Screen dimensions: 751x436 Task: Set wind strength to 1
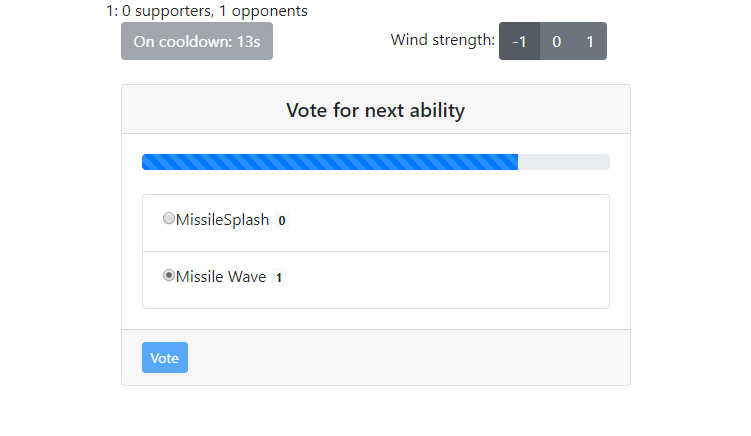(x=590, y=41)
